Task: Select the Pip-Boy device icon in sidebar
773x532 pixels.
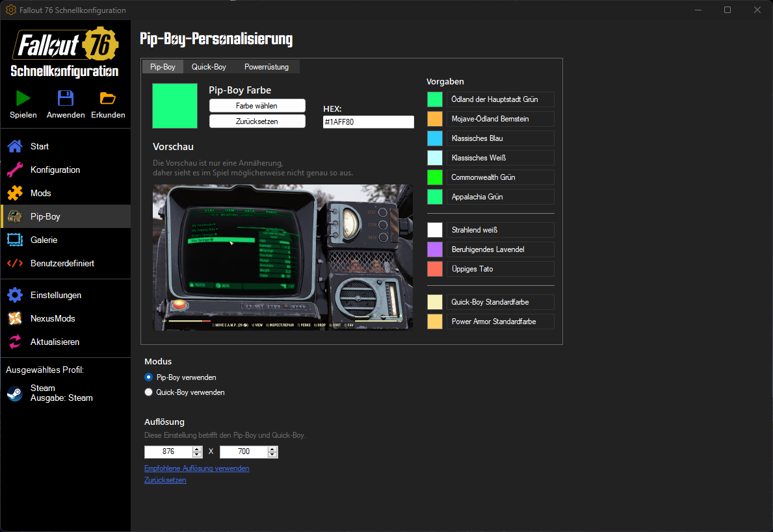Action: pos(15,216)
